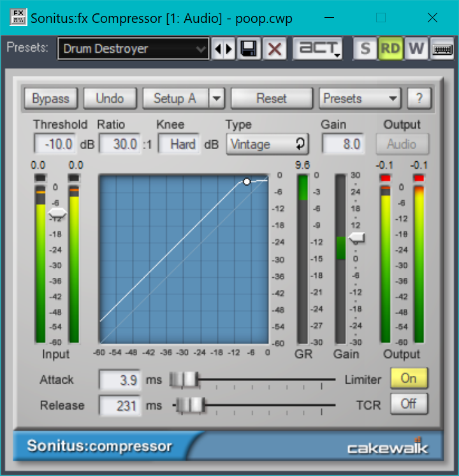Click the Gain value field 8.0
459x476 pixels.
pyautogui.click(x=342, y=144)
